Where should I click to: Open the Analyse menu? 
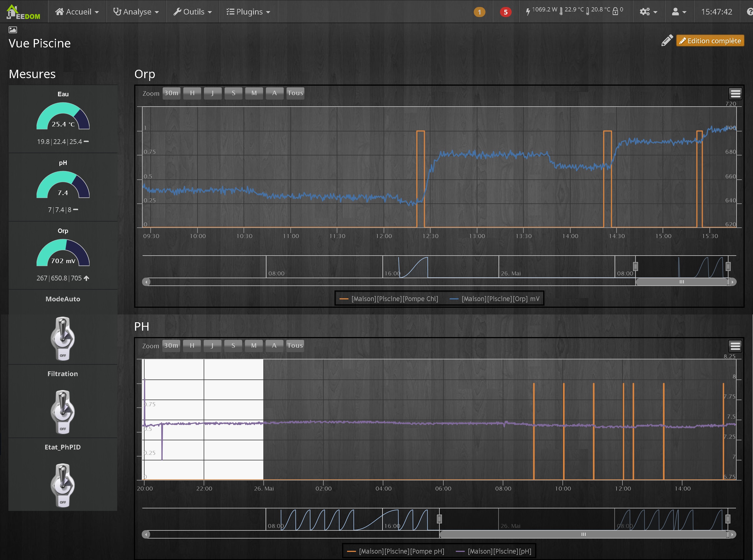coord(136,12)
